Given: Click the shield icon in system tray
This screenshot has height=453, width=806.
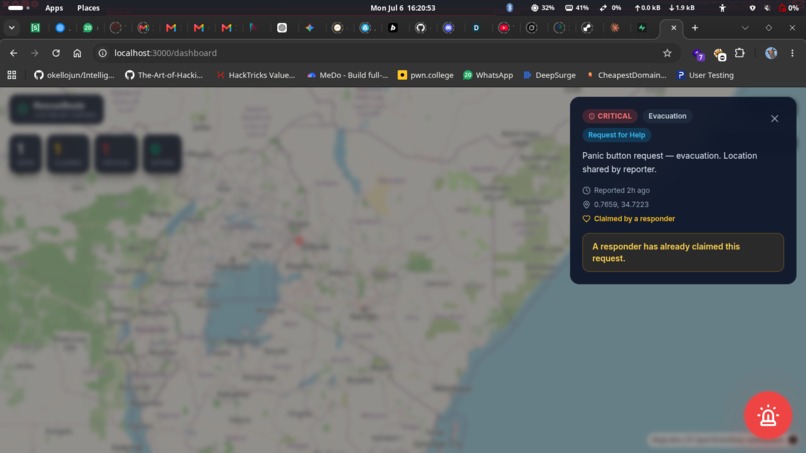Looking at the screenshot, I should coord(752,8).
